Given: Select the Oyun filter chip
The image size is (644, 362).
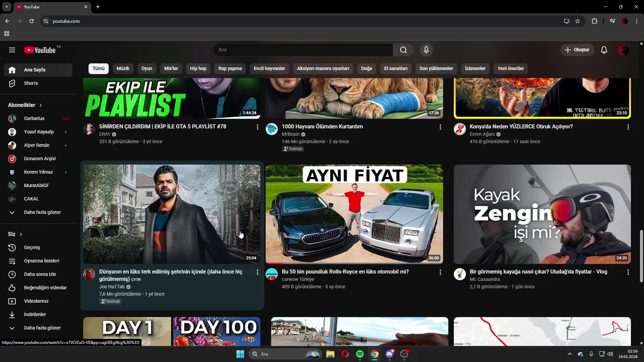Looking at the screenshot, I should coord(146,68).
